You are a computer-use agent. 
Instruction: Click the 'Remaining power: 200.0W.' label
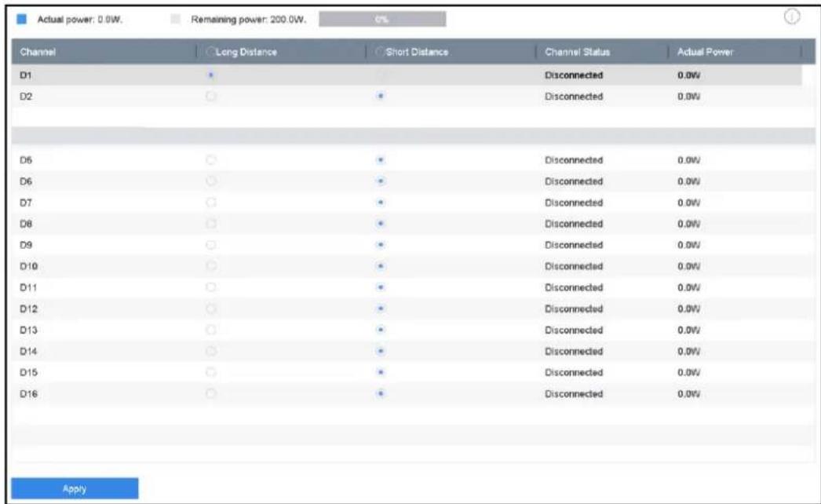click(248, 20)
